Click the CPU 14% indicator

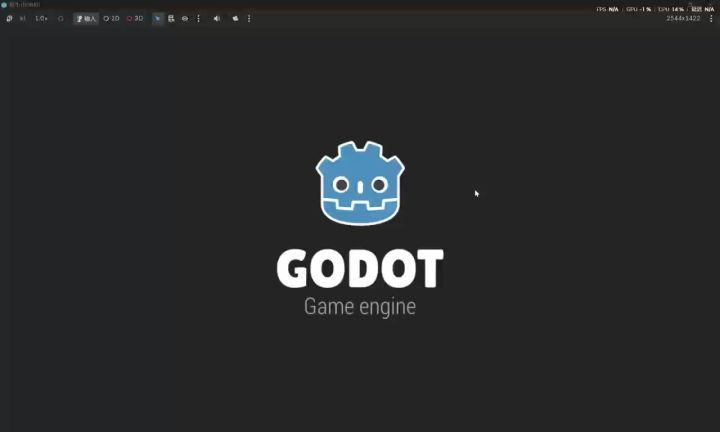[x=671, y=9]
